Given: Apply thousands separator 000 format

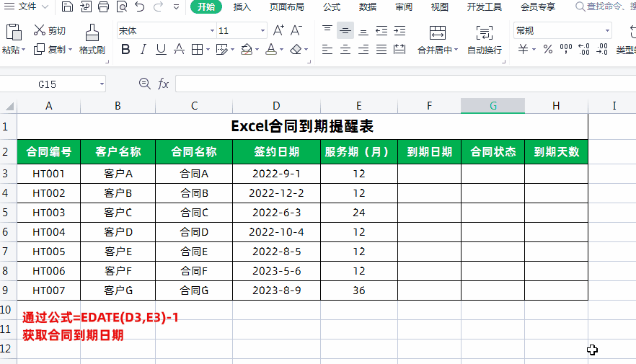Looking at the screenshot, I should click(566, 50).
